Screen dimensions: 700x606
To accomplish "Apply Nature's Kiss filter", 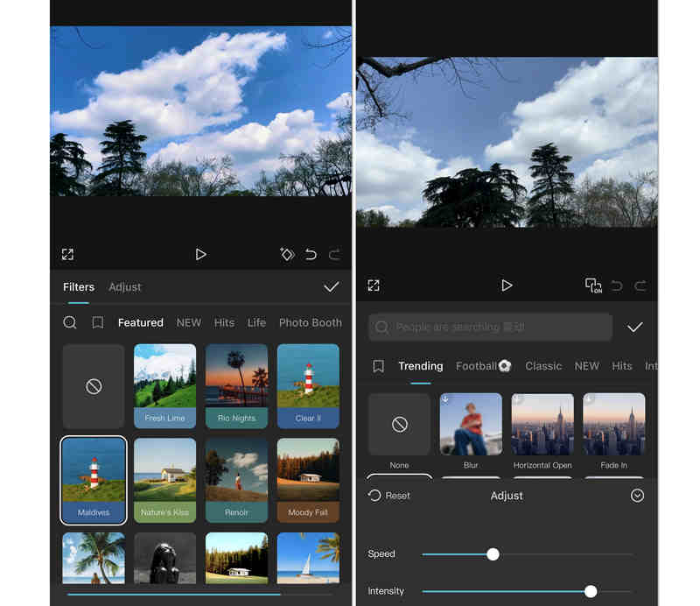I will (x=164, y=481).
